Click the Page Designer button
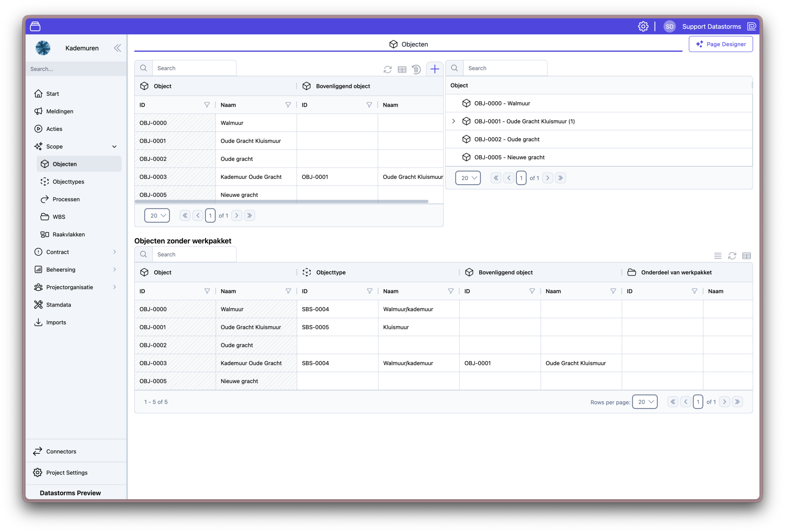This screenshot has height=532, width=785. [721, 44]
